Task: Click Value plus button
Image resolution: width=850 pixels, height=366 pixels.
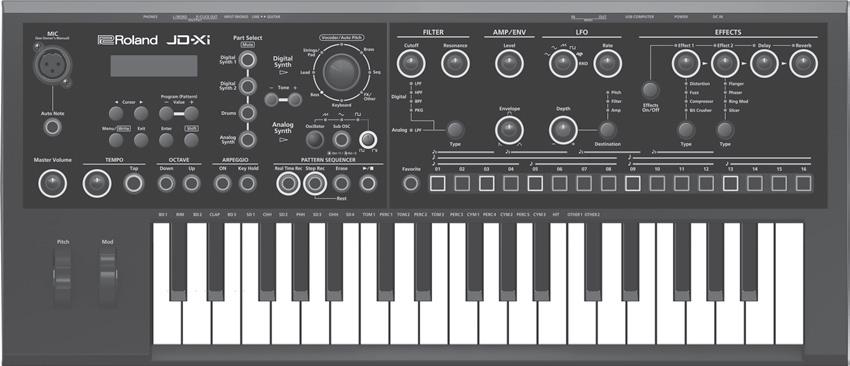Action: click(191, 113)
